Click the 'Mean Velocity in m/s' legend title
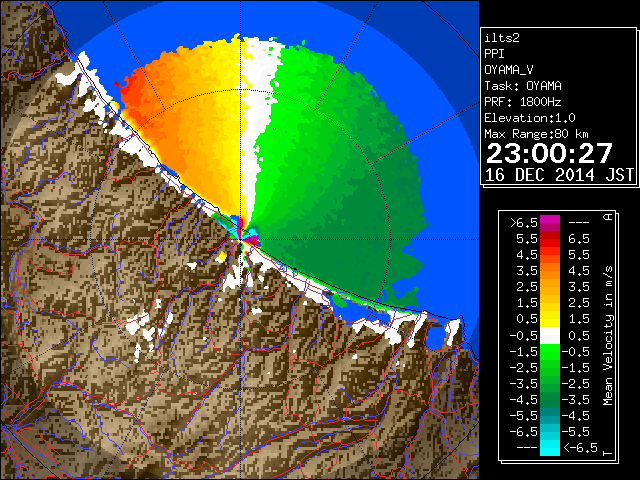The height and width of the screenshot is (480, 640). point(608,336)
